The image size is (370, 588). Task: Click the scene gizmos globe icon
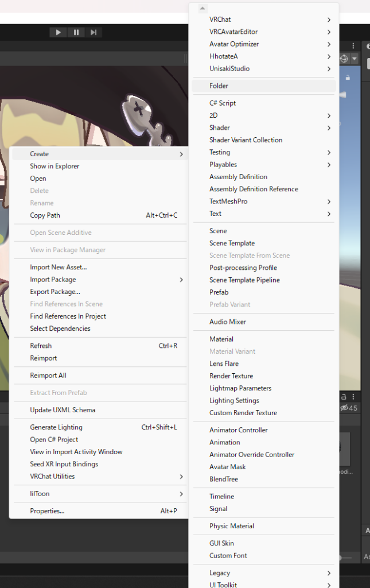click(344, 59)
